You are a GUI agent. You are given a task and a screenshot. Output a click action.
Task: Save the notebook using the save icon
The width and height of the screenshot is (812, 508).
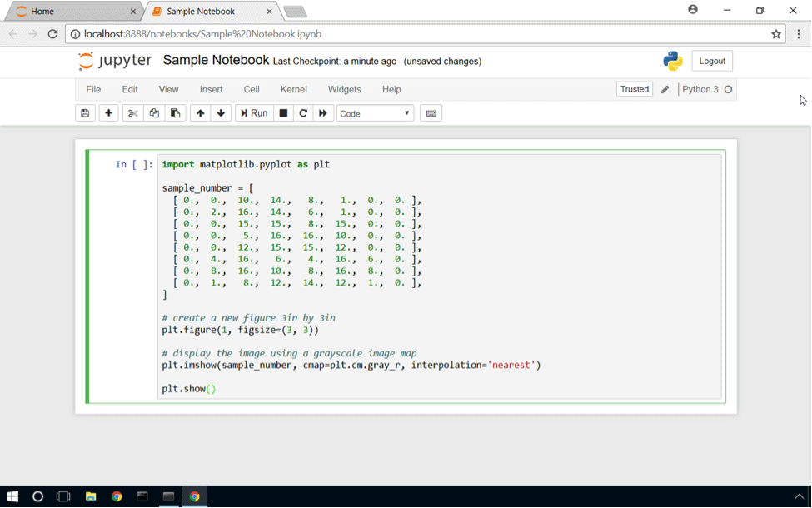(x=85, y=112)
